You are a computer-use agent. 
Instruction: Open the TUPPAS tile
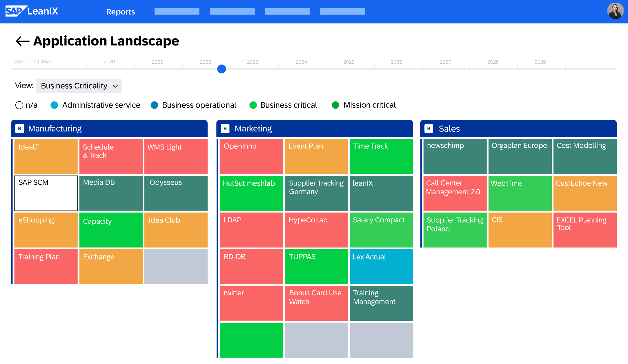[x=316, y=267]
